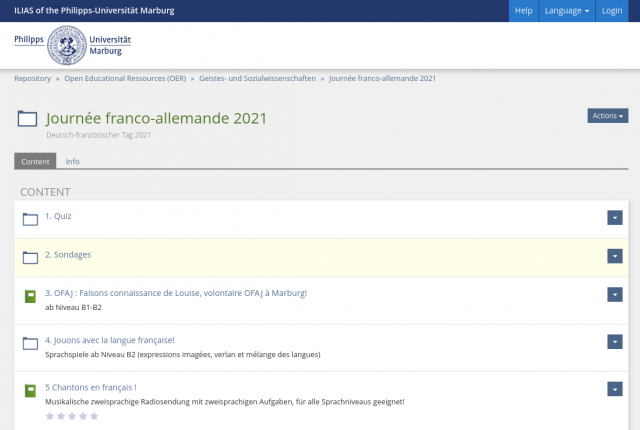Open actions arrow for OFAJ Louise item

point(615,294)
